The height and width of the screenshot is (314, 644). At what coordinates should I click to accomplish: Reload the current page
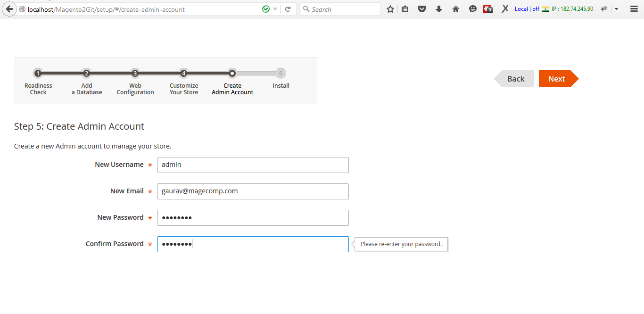pyautogui.click(x=288, y=9)
